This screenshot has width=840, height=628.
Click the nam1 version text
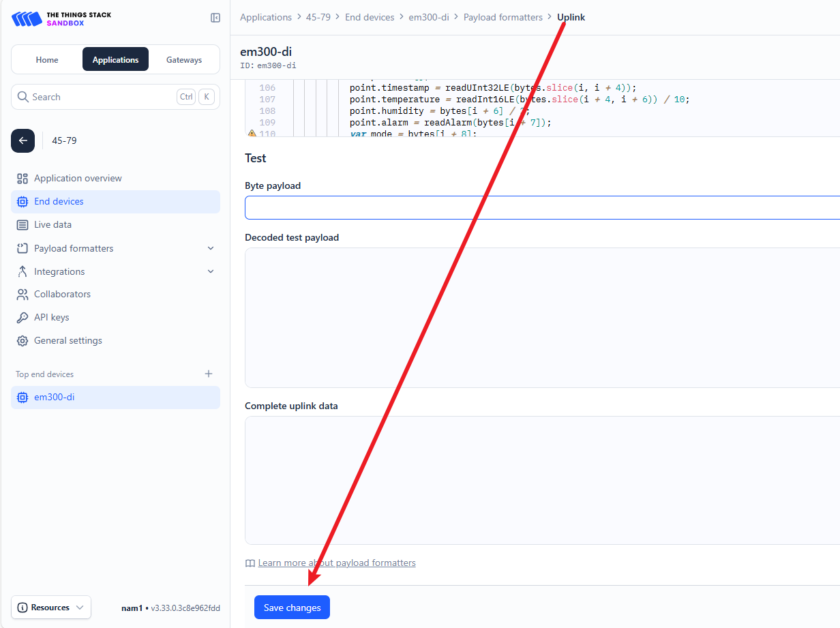pos(170,608)
